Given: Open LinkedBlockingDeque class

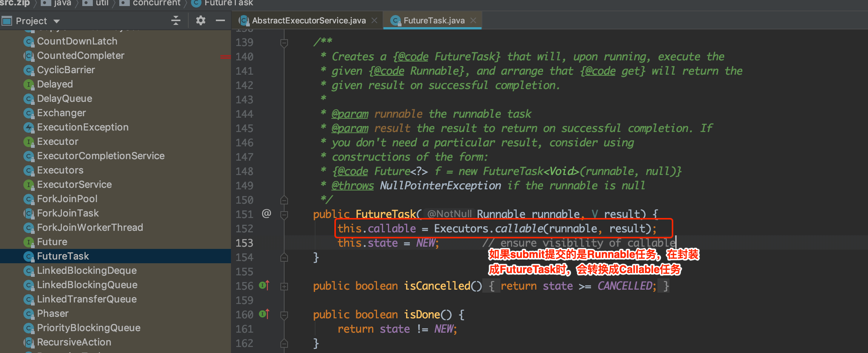Looking at the screenshot, I should point(87,270).
